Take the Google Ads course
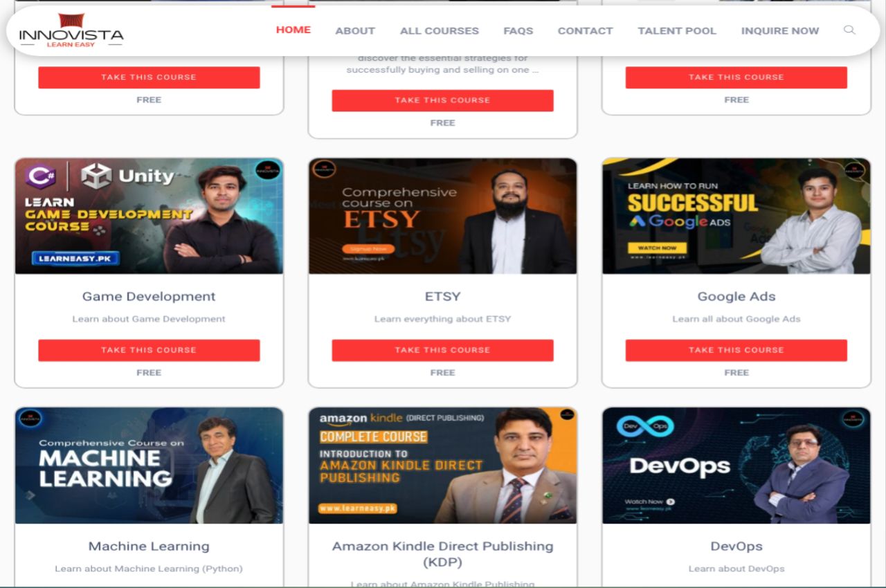This screenshot has height=588, width=886. [x=736, y=350]
